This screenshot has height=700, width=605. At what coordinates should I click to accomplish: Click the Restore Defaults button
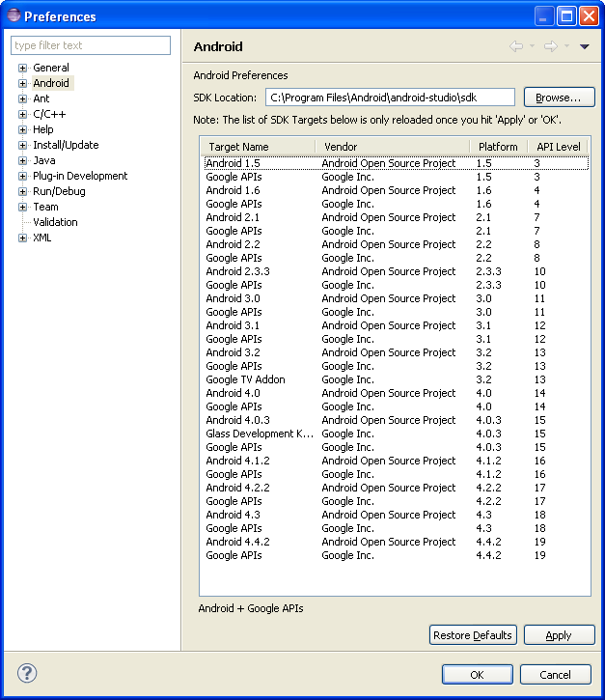pos(473,634)
